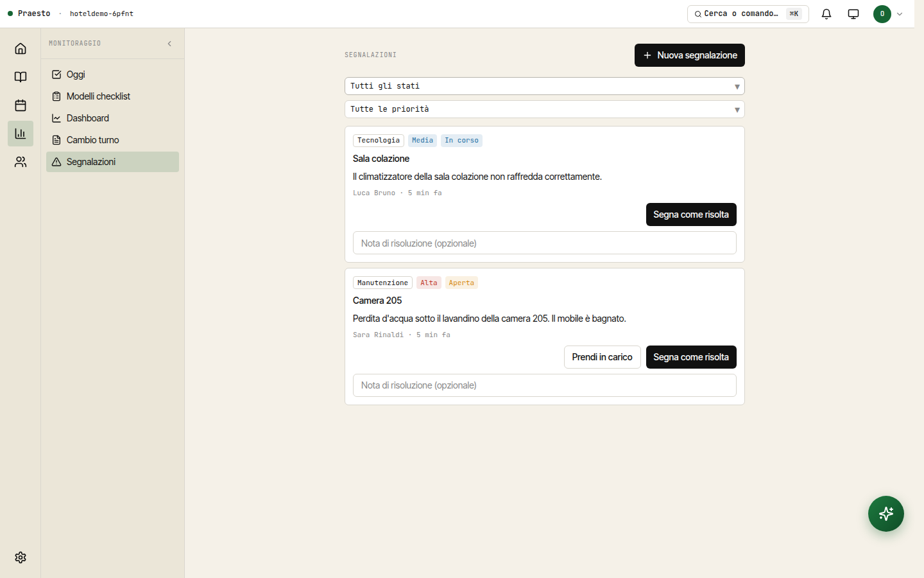Image resolution: width=924 pixels, height=578 pixels.
Task: Open the book icon in left rail
Action: [21, 77]
